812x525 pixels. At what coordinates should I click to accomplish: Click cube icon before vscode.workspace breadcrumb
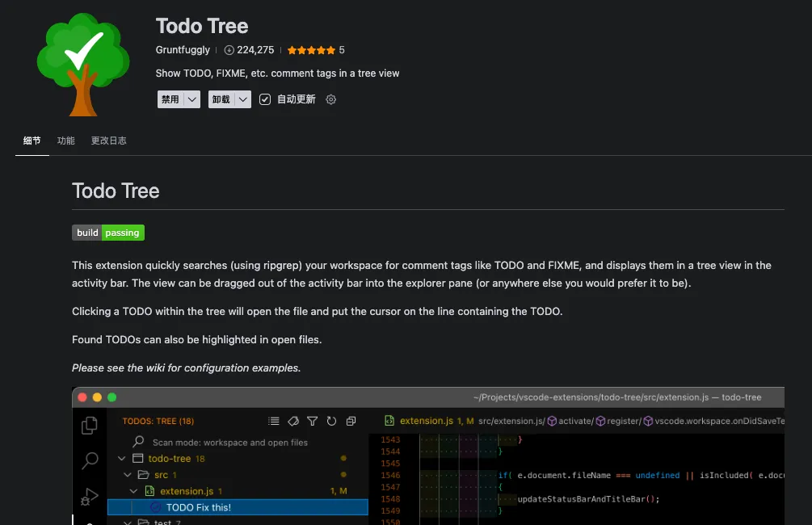tap(648, 421)
